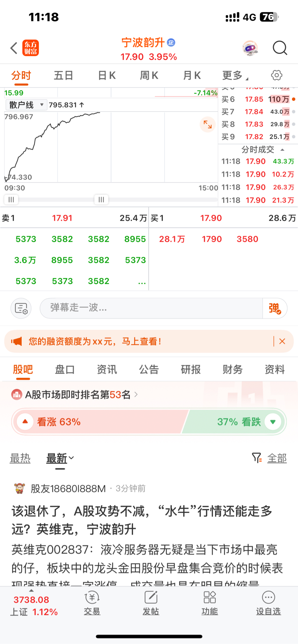This screenshot has height=644, width=298.
Task: Tap poster avatar of 股友18680l888M
Action: 19,488
